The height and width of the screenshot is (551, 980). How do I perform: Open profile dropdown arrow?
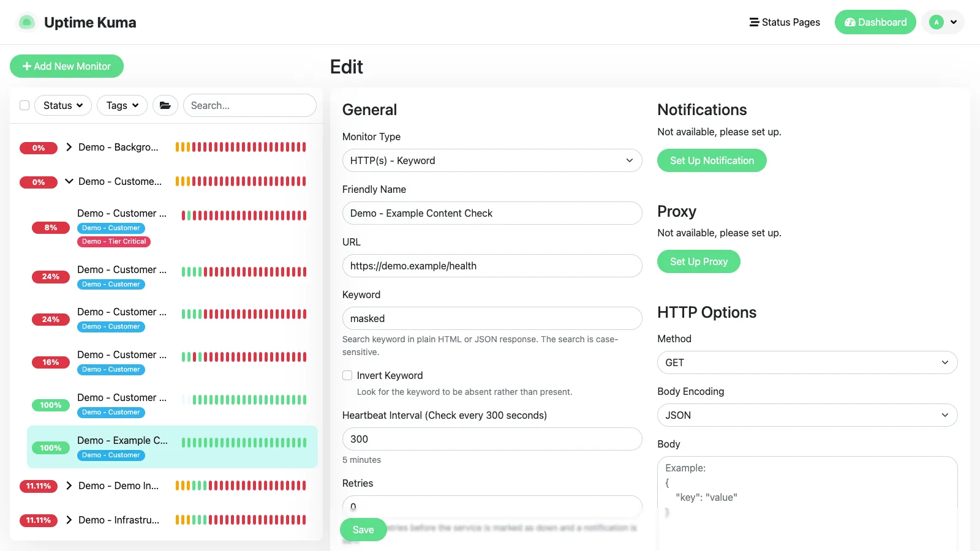[x=954, y=22]
